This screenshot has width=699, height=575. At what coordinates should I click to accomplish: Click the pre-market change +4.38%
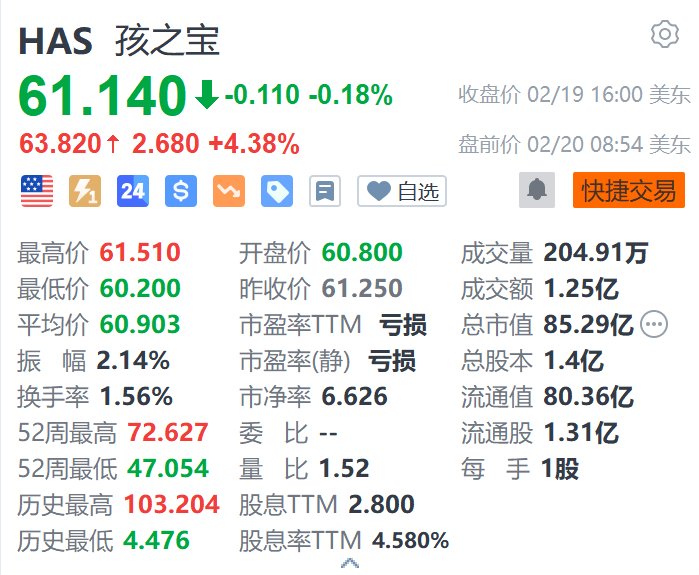[254, 144]
